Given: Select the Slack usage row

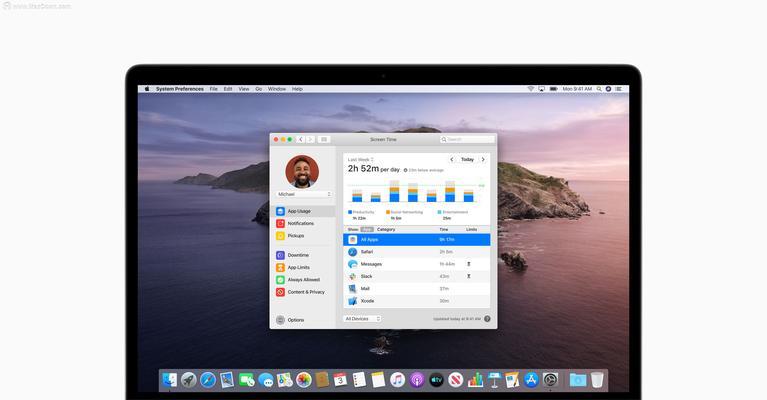Looking at the screenshot, I should click(x=417, y=276).
